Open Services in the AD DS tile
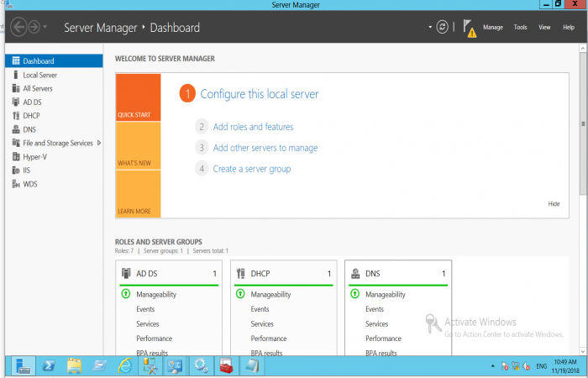588x378 pixels. tap(147, 323)
